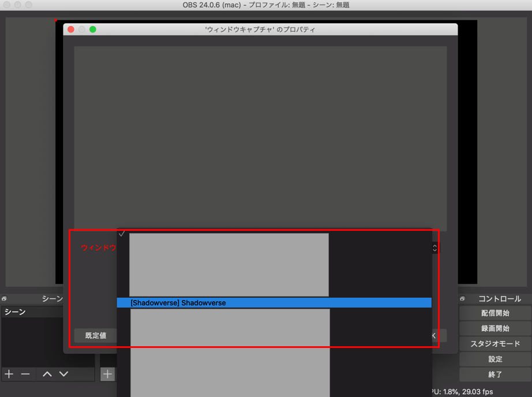Image resolution: width=532 pixels, height=397 pixels.
Task: Start recording with 録画開始
Action: coord(495,328)
